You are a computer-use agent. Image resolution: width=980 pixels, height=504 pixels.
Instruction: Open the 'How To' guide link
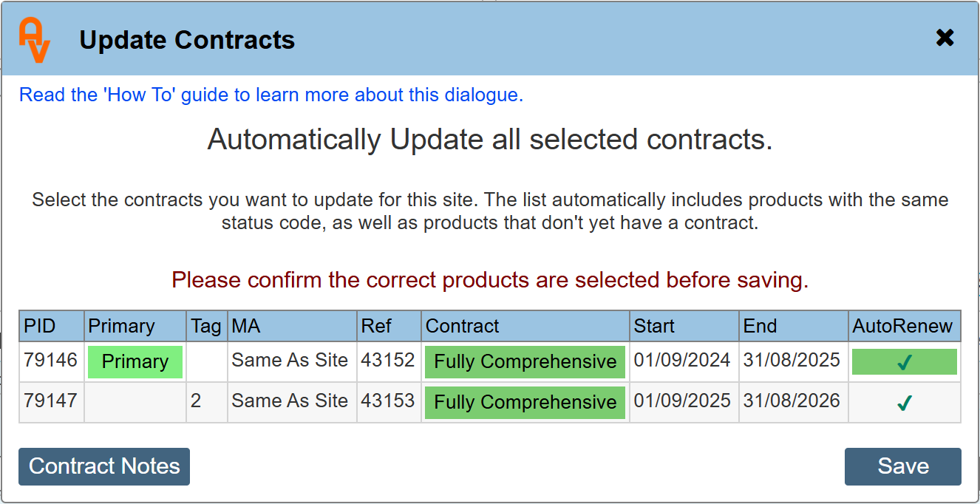[x=271, y=95]
